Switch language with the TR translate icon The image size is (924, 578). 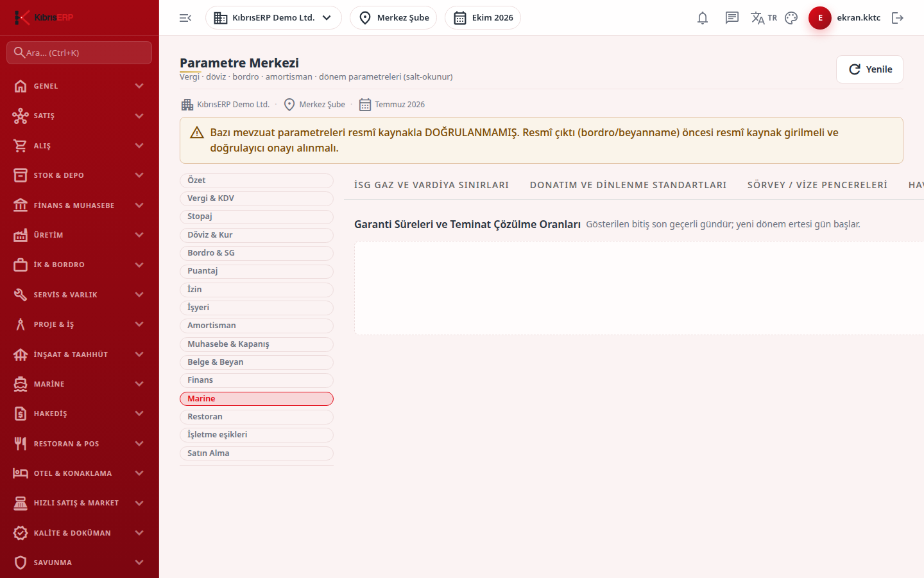pyautogui.click(x=764, y=18)
